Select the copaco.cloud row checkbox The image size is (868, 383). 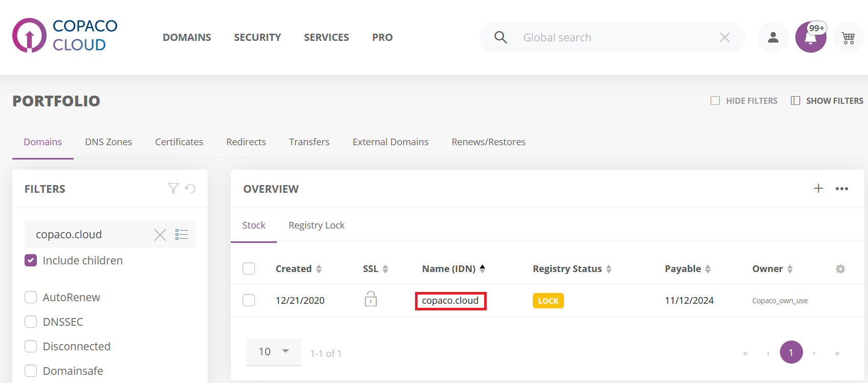tap(249, 300)
